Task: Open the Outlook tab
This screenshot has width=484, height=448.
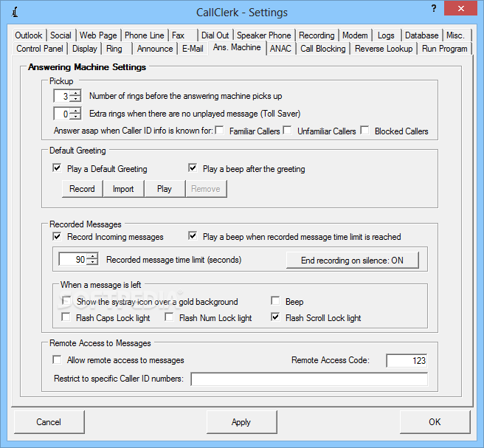Action: point(29,35)
